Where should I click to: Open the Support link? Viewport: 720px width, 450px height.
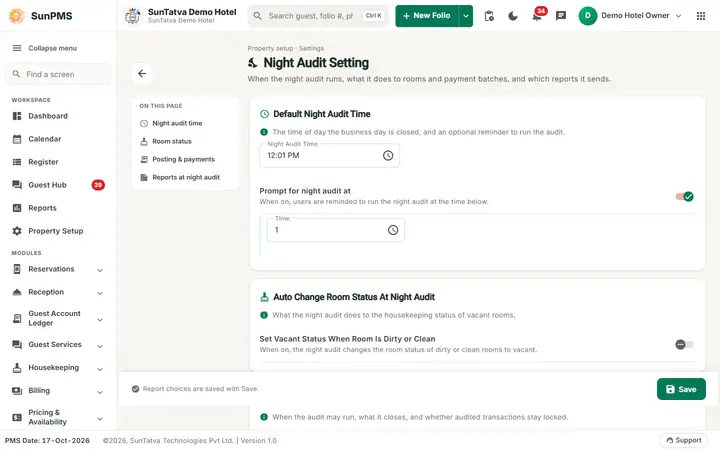point(684,440)
